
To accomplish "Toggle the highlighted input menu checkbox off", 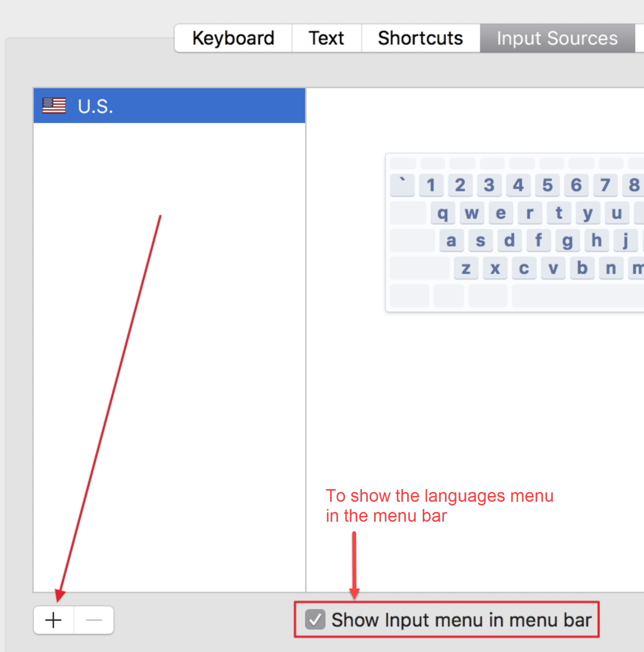I will pyautogui.click(x=315, y=620).
